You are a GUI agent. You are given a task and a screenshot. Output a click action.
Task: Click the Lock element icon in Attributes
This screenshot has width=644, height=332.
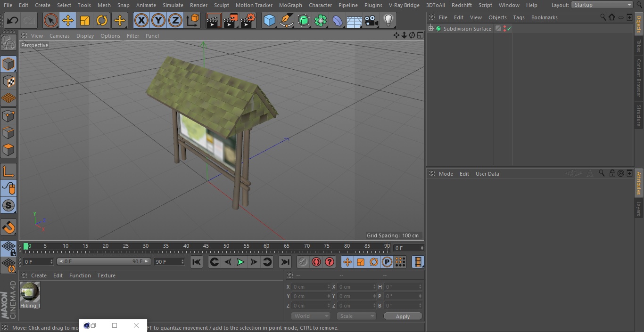612,173
